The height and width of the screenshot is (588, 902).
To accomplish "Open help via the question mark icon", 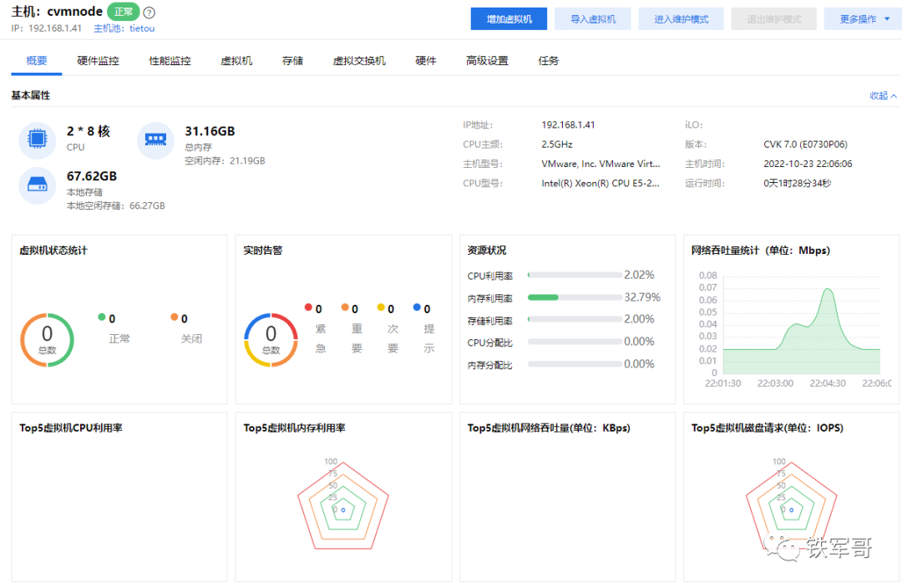I will click(x=149, y=12).
